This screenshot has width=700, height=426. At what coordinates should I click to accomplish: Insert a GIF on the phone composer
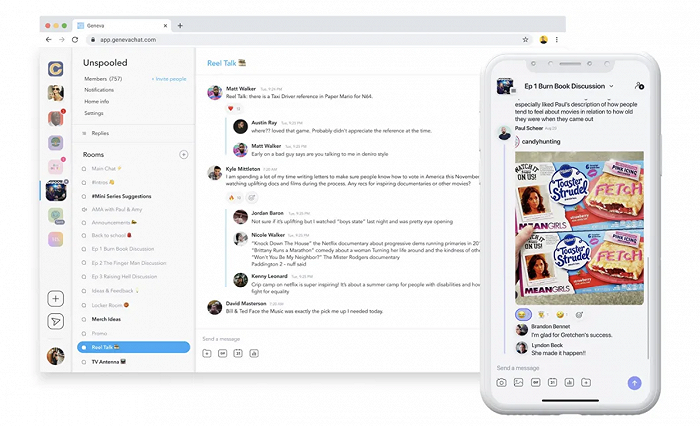coord(535,383)
